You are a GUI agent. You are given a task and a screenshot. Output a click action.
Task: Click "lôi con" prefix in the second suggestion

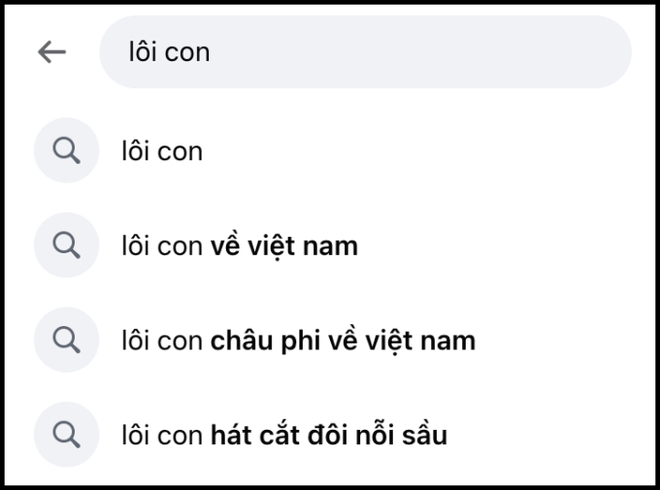pyautogui.click(x=160, y=245)
